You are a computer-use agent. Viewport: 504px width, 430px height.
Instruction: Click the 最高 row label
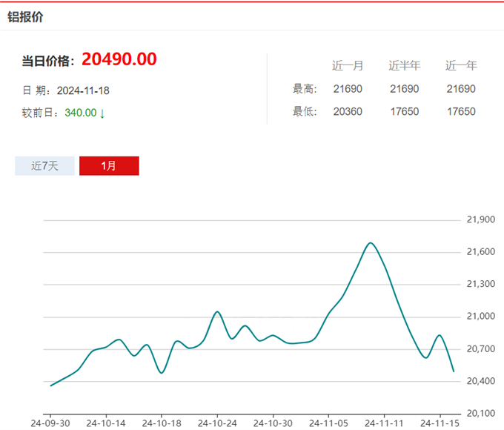(305, 89)
